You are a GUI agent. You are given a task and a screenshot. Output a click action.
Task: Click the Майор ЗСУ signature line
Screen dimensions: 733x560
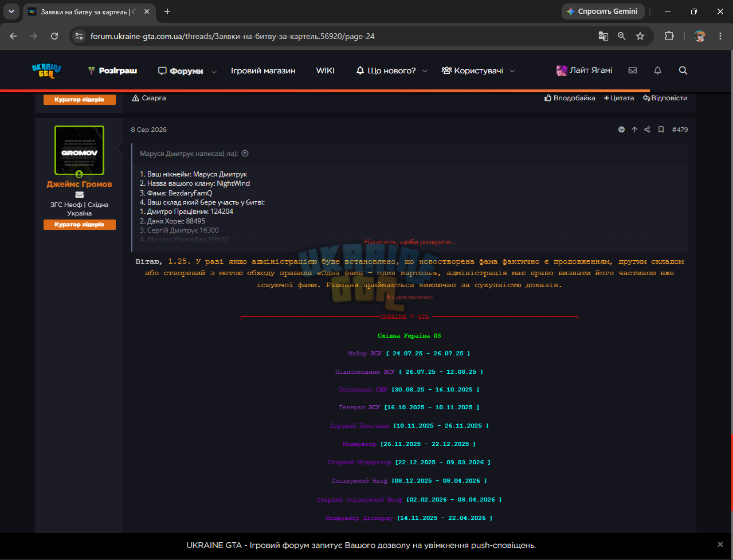click(x=409, y=354)
